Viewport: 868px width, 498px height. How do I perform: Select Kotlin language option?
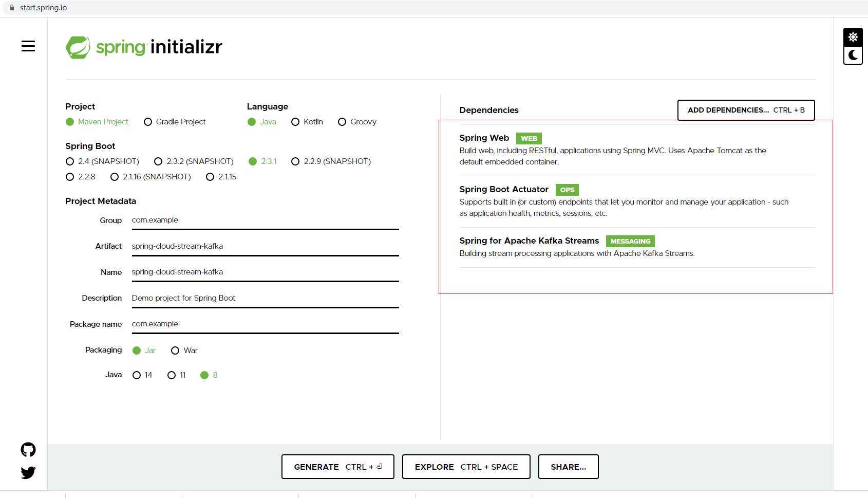(307, 122)
